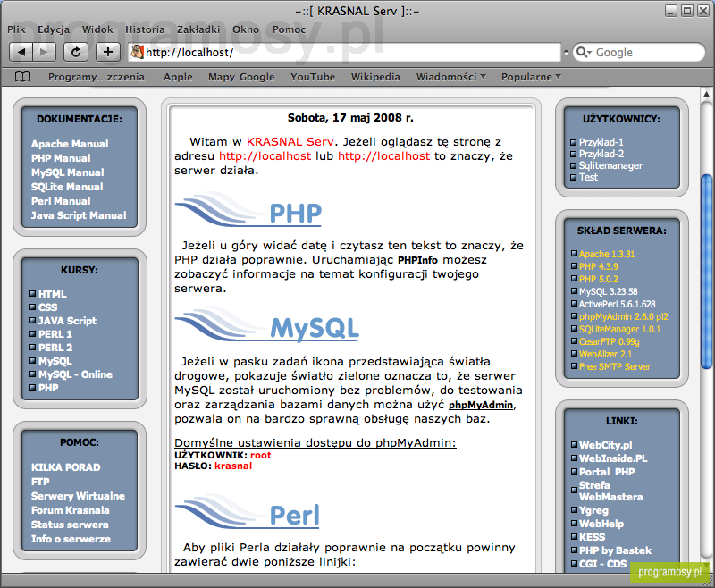The width and height of the screenshot is (715, 588).
Task: Open the SQLite Manual link
Action: point(67,187)
